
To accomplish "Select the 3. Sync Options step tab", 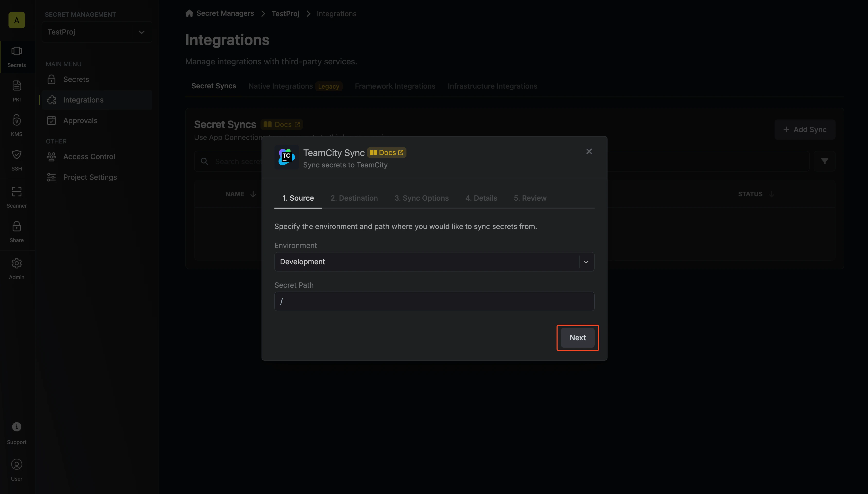I will (421, 198).
